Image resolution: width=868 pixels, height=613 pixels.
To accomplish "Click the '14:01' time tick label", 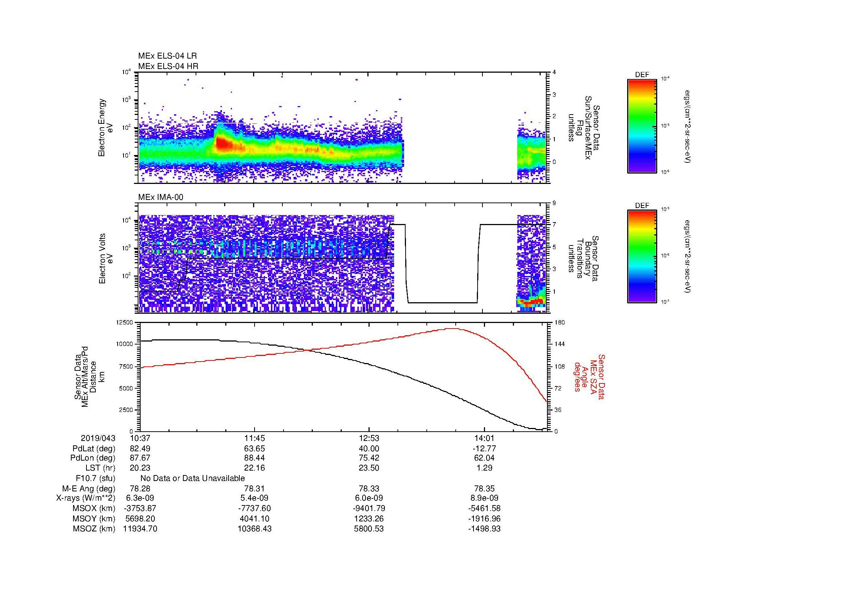I will [x=484, y=438].
